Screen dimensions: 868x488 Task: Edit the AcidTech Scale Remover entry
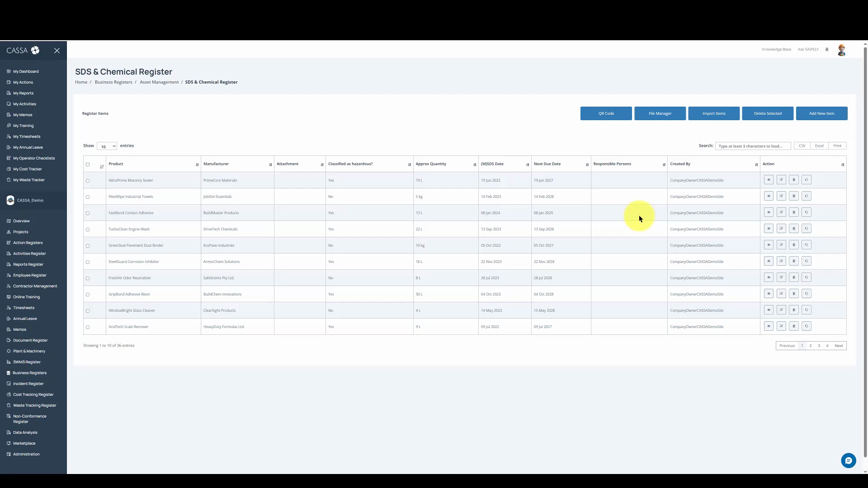click(781, 326)
